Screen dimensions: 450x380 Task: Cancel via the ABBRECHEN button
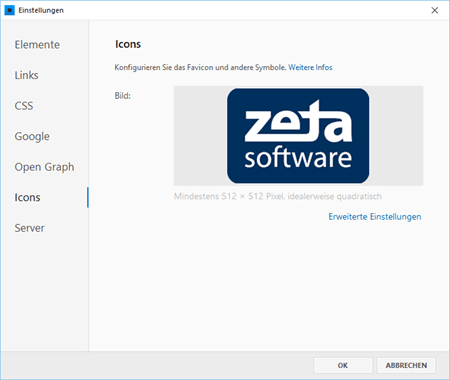click(x=406, y=365)
